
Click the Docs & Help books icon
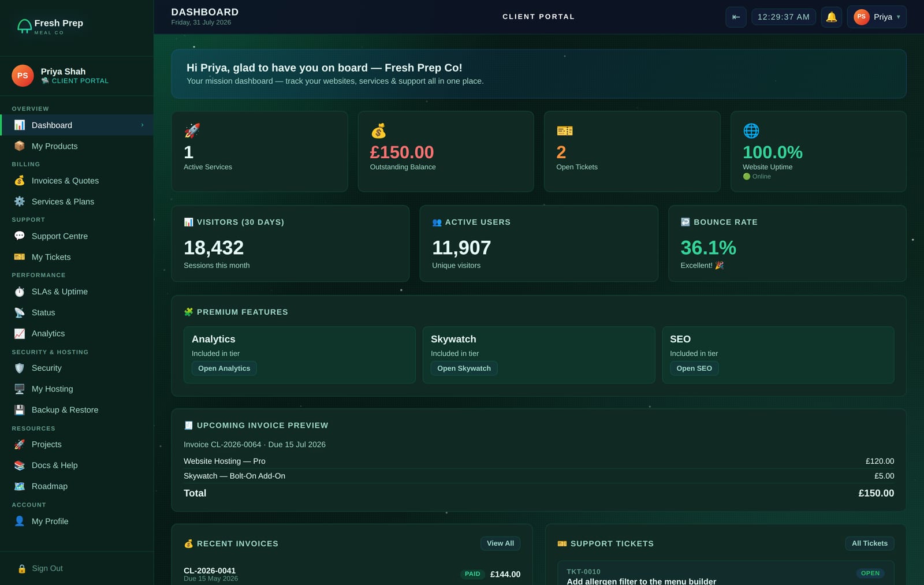(20, 465)
